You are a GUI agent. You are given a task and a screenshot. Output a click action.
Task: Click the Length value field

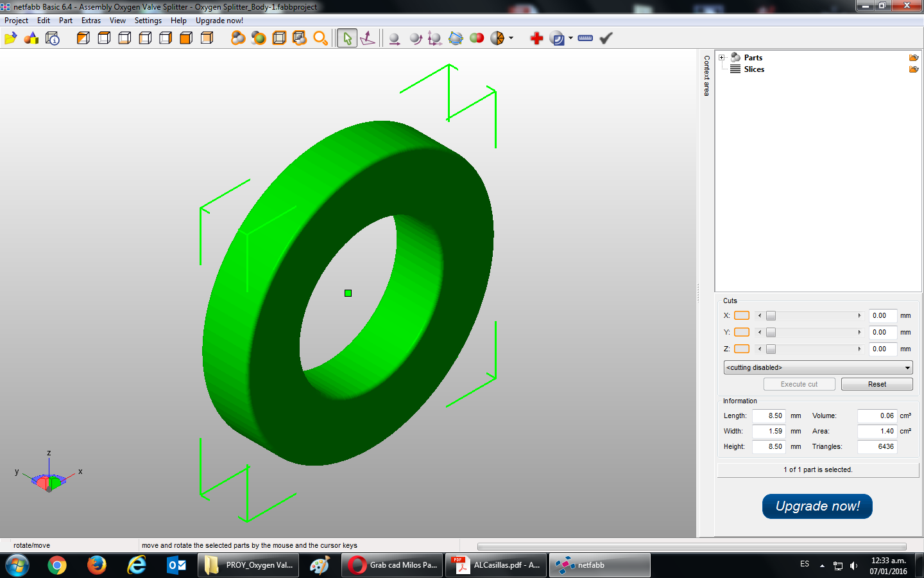point(769,416)
